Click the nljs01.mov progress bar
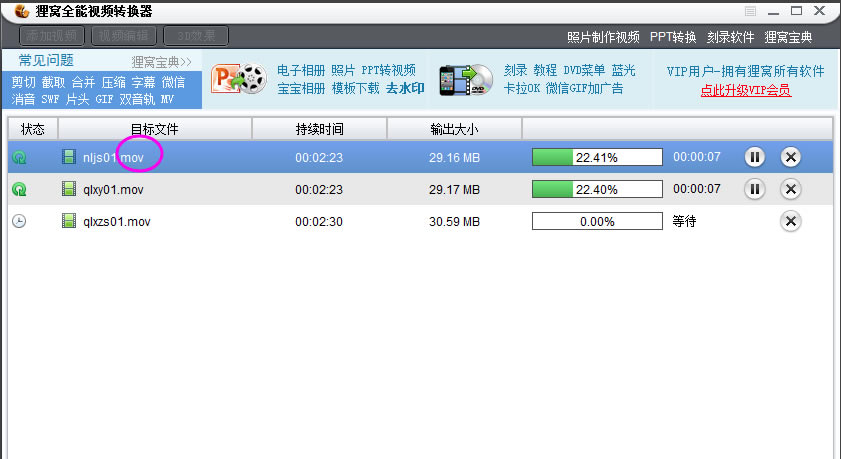The width and height of the screenshot is (841, 459). (596, 157)
